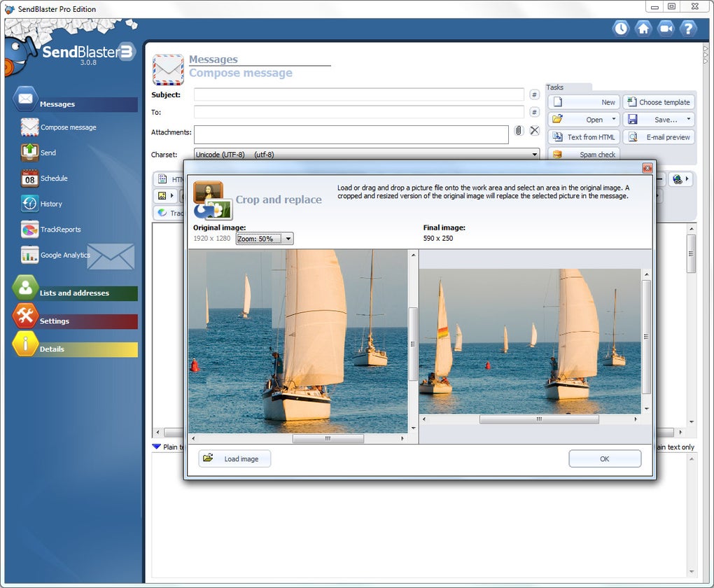Confirm crop with the OK button
This screenshot has width=714, height=588.
[x=605, y=458]
